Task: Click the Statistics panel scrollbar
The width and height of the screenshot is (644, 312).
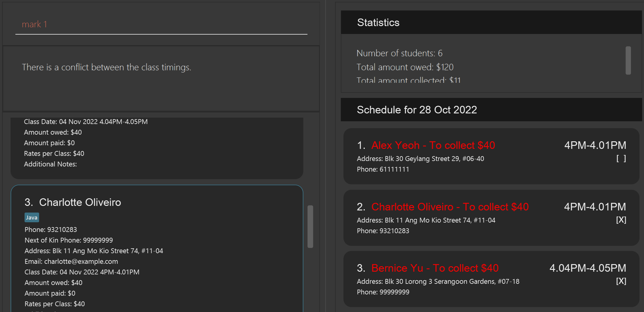Action: (628, 60)
